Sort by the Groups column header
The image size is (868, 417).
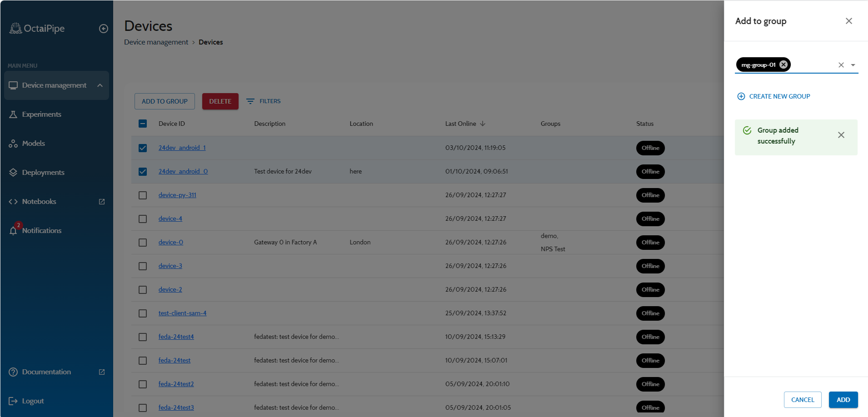pyautogui.click(x=550, y=124)
